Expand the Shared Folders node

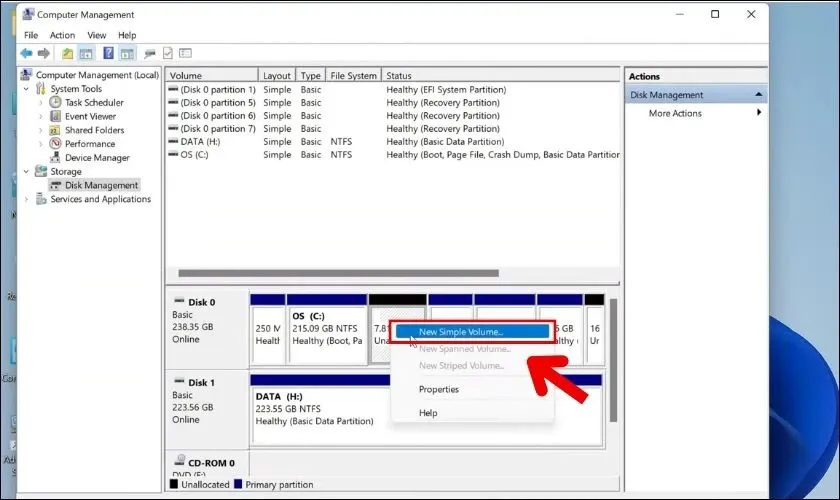(x=41, y=130)
